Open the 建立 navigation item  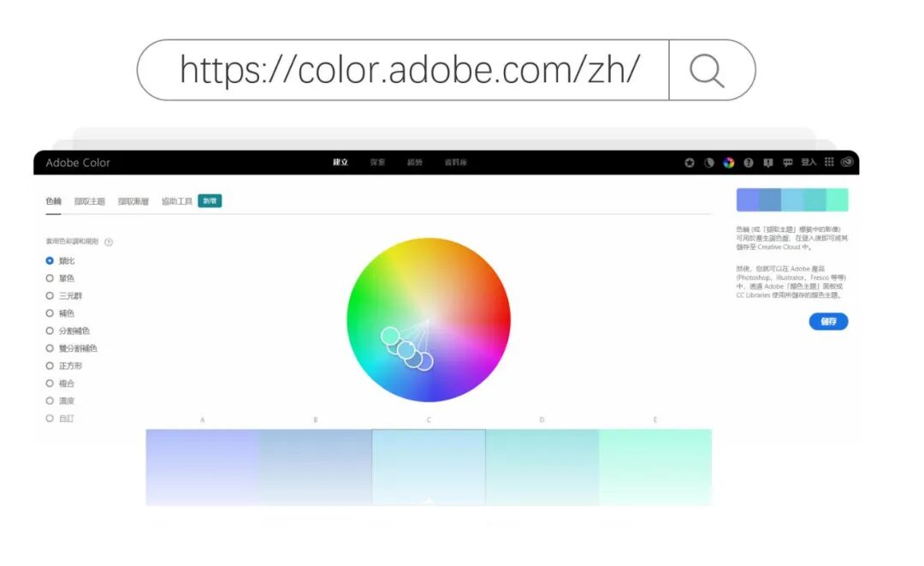[341, 162]
